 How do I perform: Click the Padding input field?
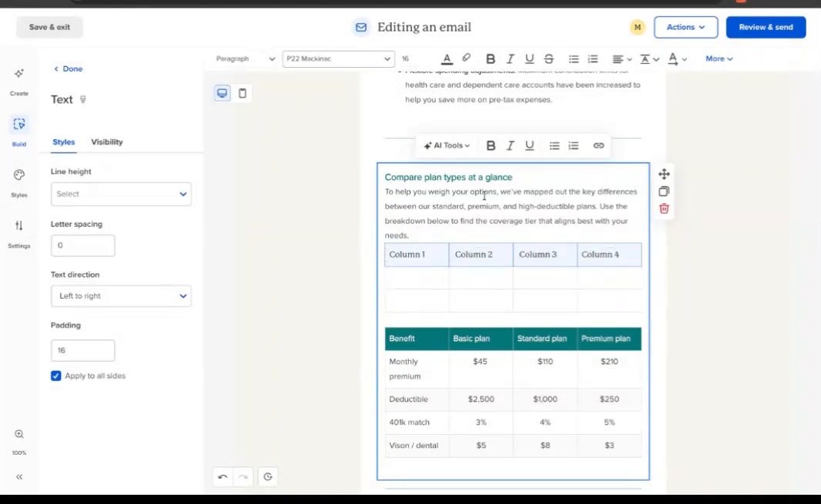[82, 350]
